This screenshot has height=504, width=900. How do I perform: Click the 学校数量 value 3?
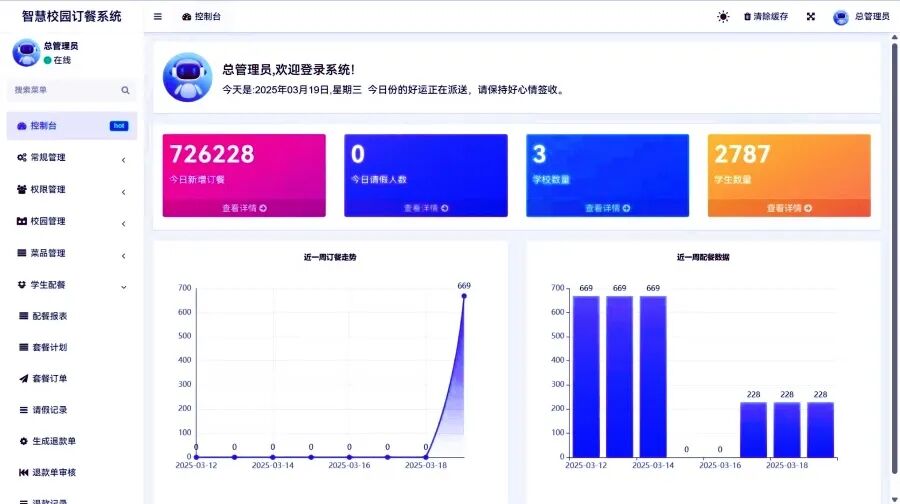click(539, 154)
